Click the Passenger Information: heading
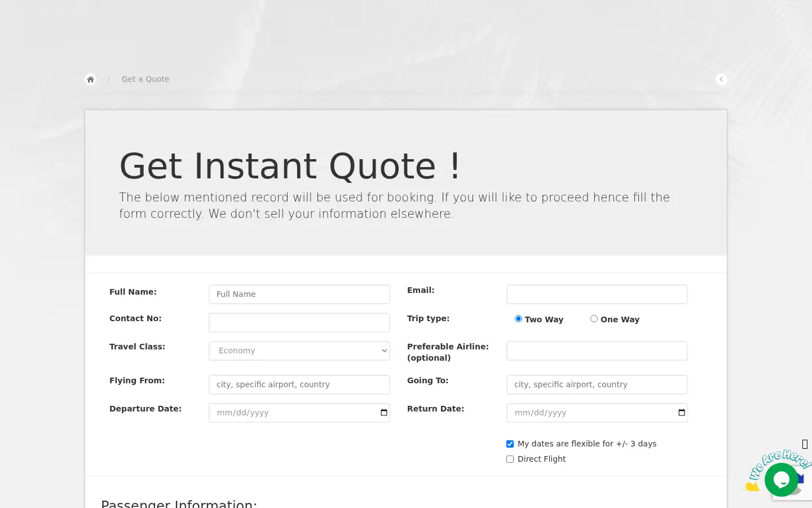The width and height of the screenshot is (812, 508). click(179, 503)
